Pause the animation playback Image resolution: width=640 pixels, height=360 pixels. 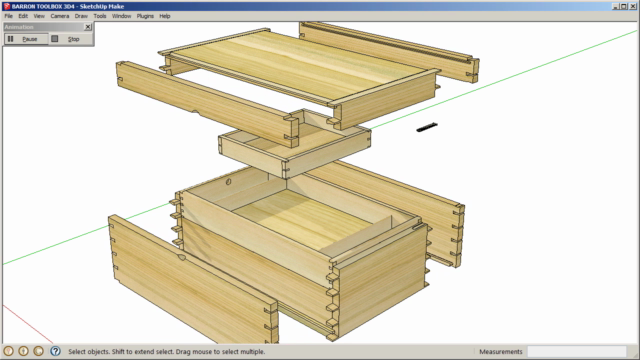click(26, 39)
